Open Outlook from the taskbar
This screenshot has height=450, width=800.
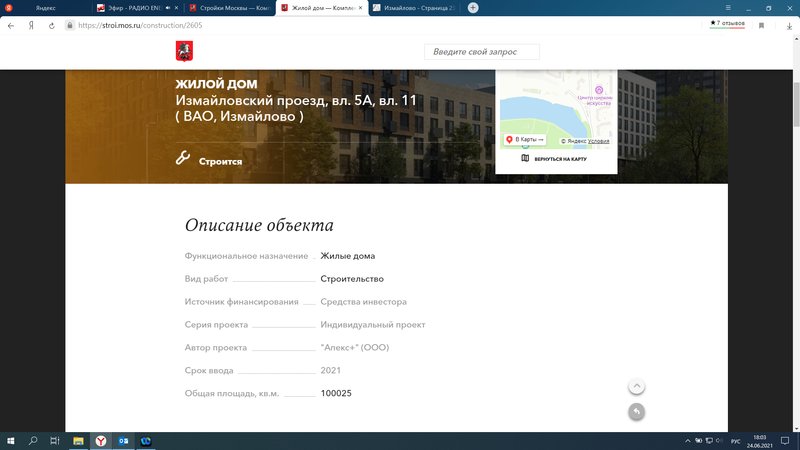pyautogui.click(x=123, y=441)
